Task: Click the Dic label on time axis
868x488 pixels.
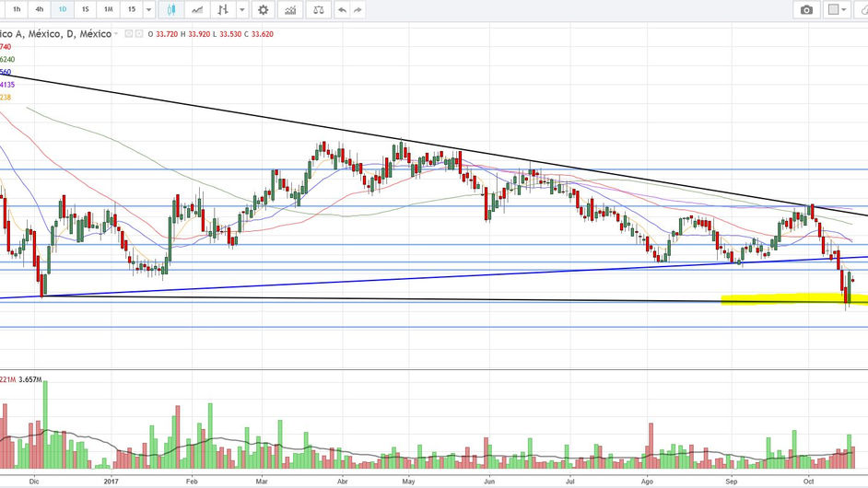Action: 34,482
